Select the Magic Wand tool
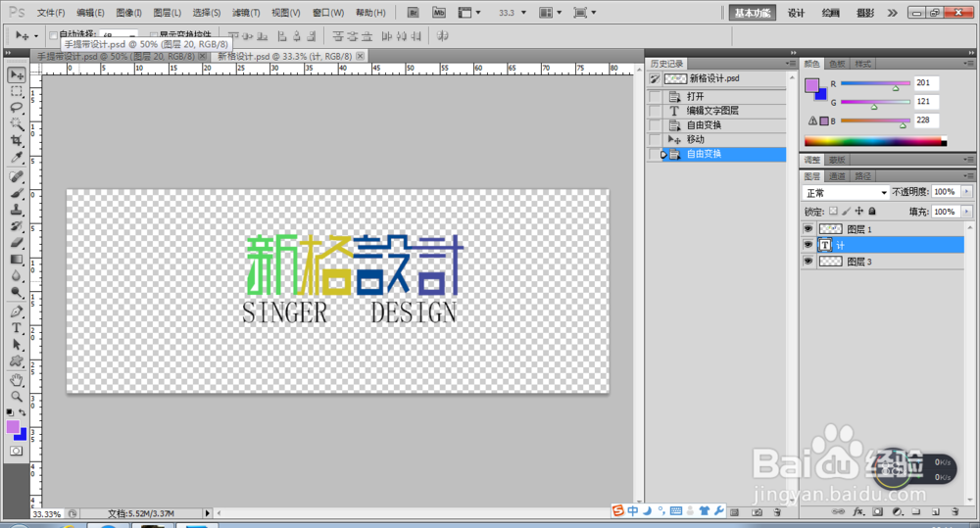The height and width of the screenshot is (528, 980). coord(17,123)
